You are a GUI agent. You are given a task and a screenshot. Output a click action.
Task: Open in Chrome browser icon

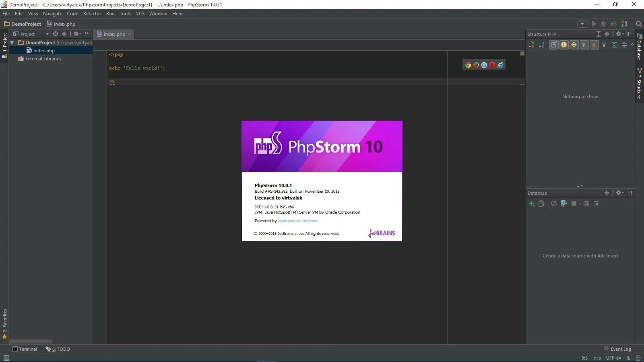pyautogui.click(x=468, y=65)
